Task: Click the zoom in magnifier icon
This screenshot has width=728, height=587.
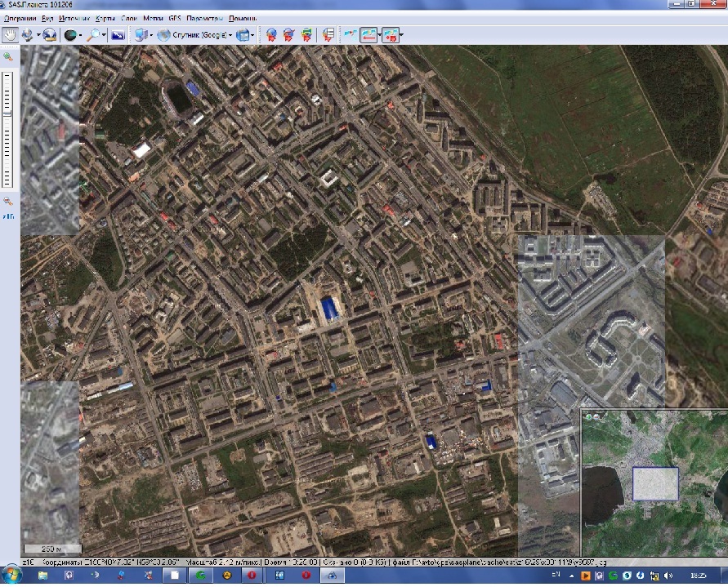Action: coord(8,57)
